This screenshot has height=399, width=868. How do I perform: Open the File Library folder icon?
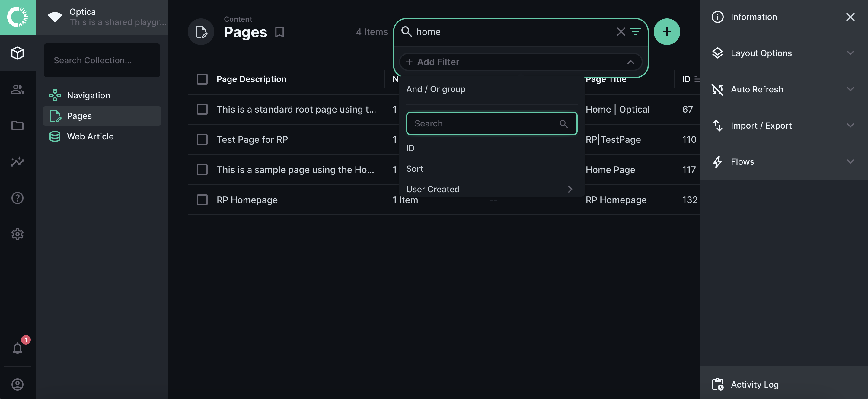click(18, 126)
